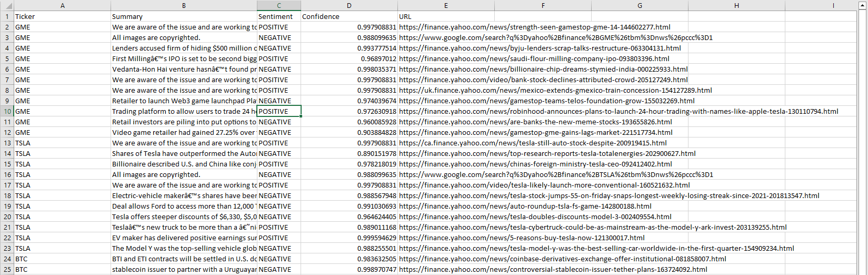
Task: Select summary 'stablecoin issuer to partner with a Uruguayan'
Action: coord(184,269)
